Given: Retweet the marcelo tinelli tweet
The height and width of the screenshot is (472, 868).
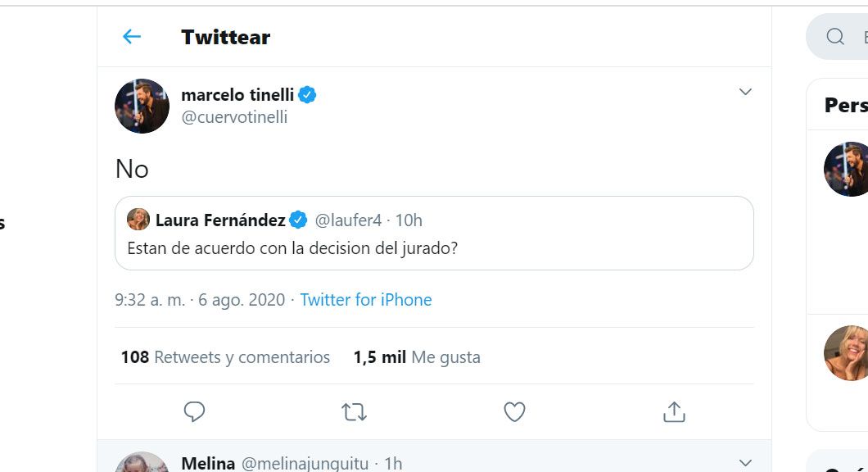Looking at the screenshot, I should point(354,411).
